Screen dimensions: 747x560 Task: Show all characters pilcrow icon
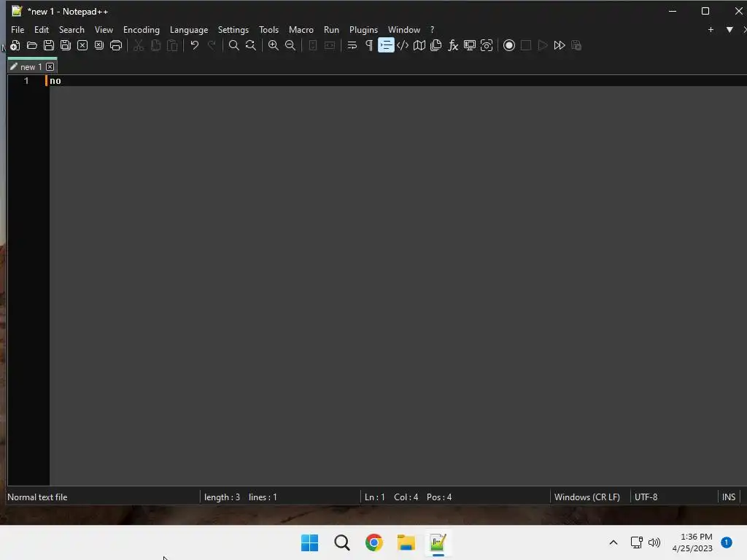click(x=369, y=46)
